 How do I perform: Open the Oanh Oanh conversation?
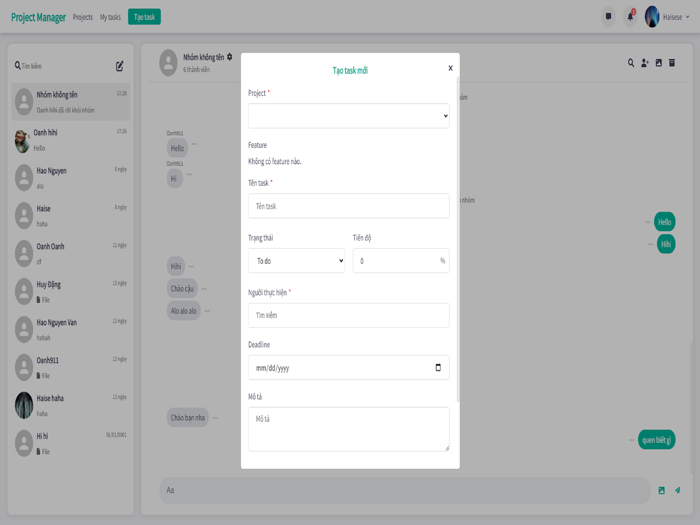pos(71,254)
